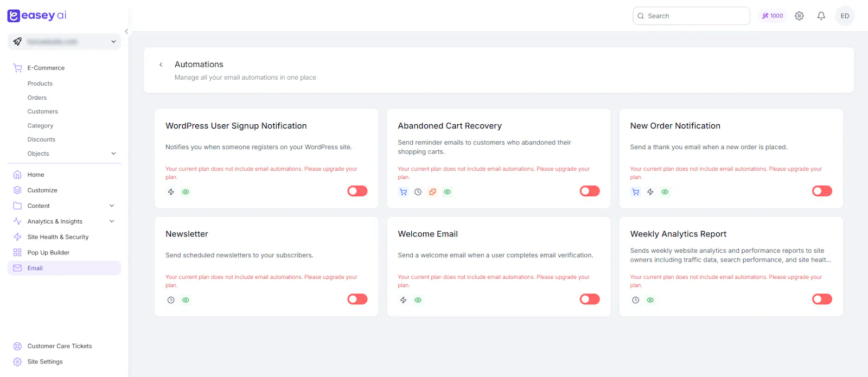Click clock icon on Weekly Analytics Report card
This screenshot has width=868, height=377.
click(636, 300)
